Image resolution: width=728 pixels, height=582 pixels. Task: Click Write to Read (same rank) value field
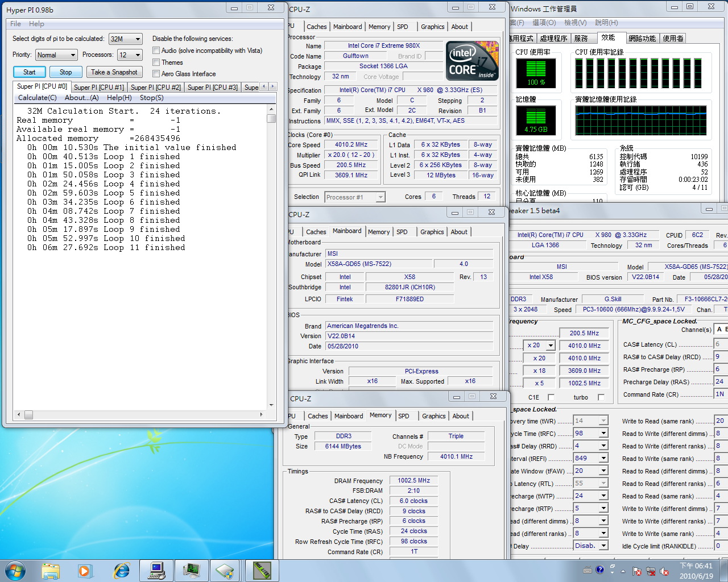tap(721, 421)
